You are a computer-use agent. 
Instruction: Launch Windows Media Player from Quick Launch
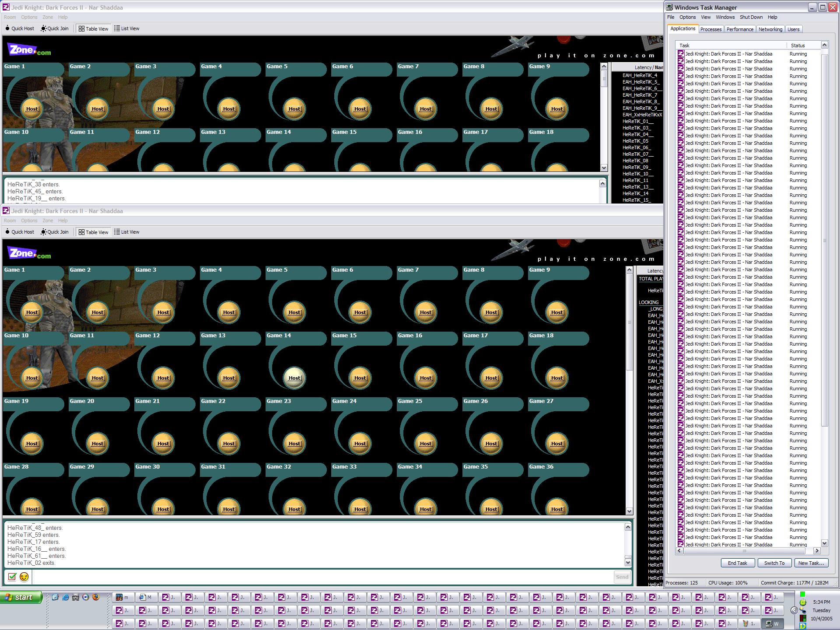pos(86,597)
